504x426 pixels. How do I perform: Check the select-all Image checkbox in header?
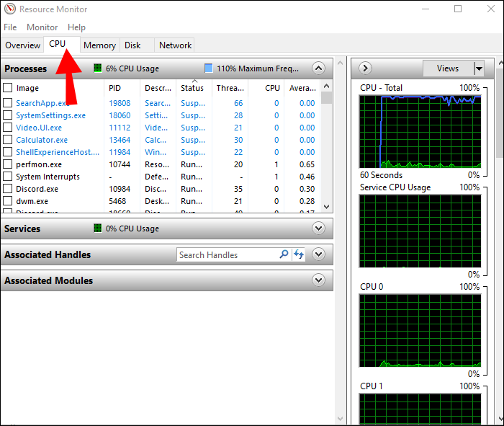coord(8,87)
